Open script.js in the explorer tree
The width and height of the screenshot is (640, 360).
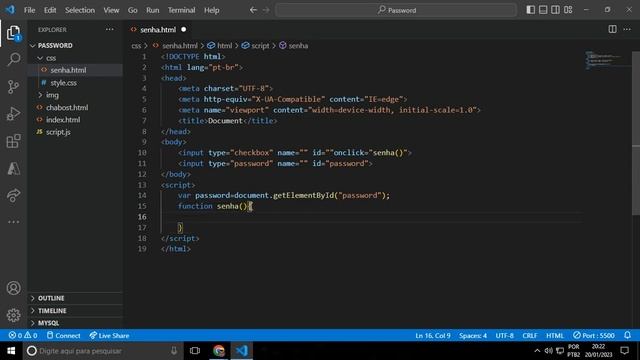[x=58, y=132]
